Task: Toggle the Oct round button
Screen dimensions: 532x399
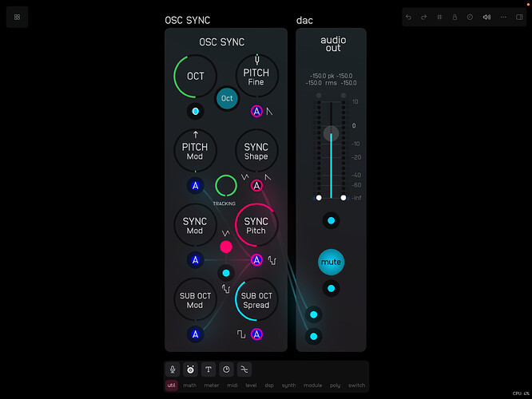Action: 228,99
